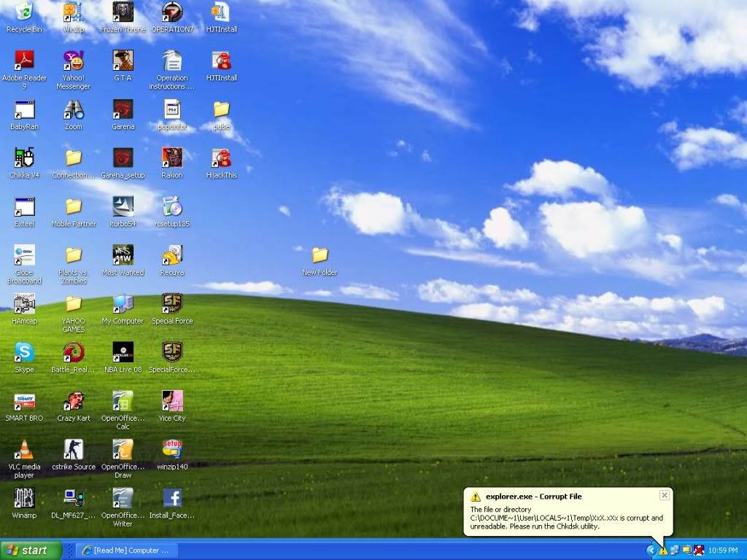747x560 pixels.
Task: Select the SMART BRO shortcut
Action: [x=24, y=406]
